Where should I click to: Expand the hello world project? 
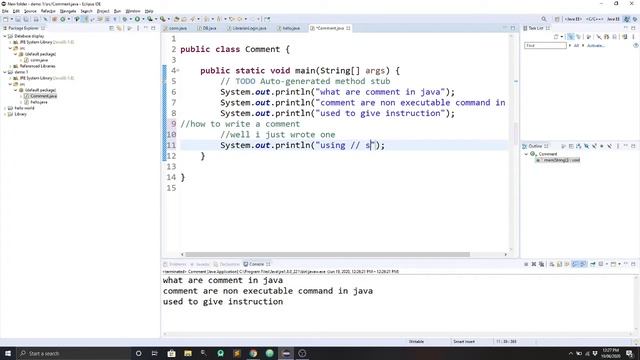tap(5, 108)
